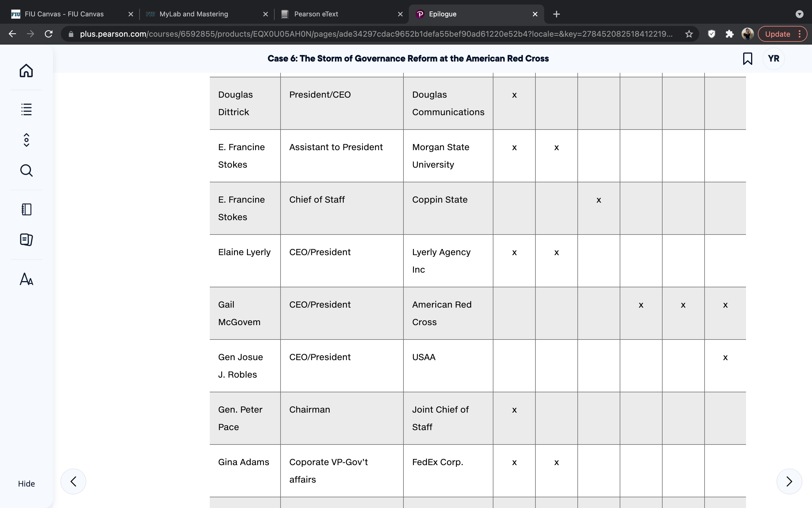Viewport: 812px width, 508px height.
Task: Click the x in Douglas Dittrick row
Action: tap(514, 95)
